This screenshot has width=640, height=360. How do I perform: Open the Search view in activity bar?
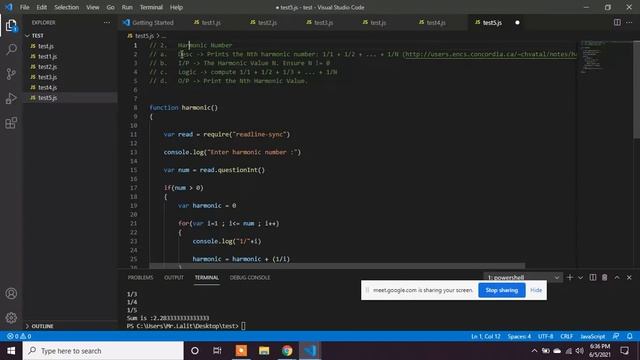tap(11, 49)
